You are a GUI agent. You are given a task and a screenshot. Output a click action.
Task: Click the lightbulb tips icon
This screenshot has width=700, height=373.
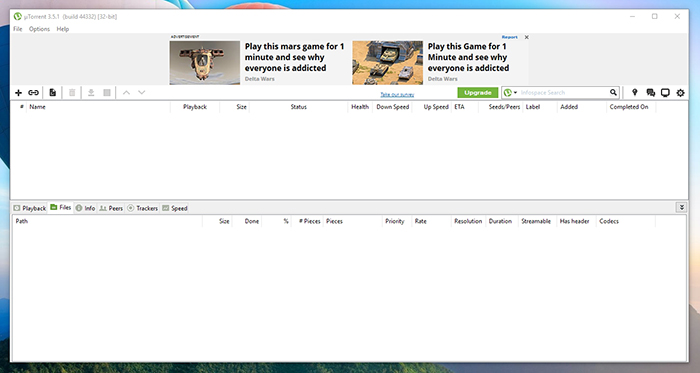[634, 92]
